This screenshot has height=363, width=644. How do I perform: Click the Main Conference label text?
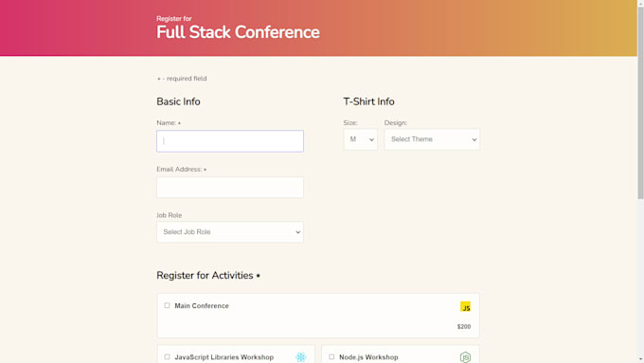pyautogui.click(x=202, y=306)
